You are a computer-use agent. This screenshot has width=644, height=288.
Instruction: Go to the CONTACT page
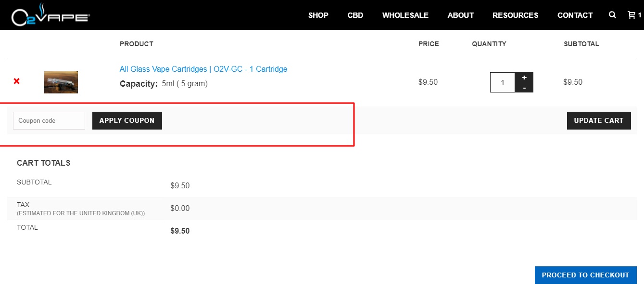pos(575,15)
